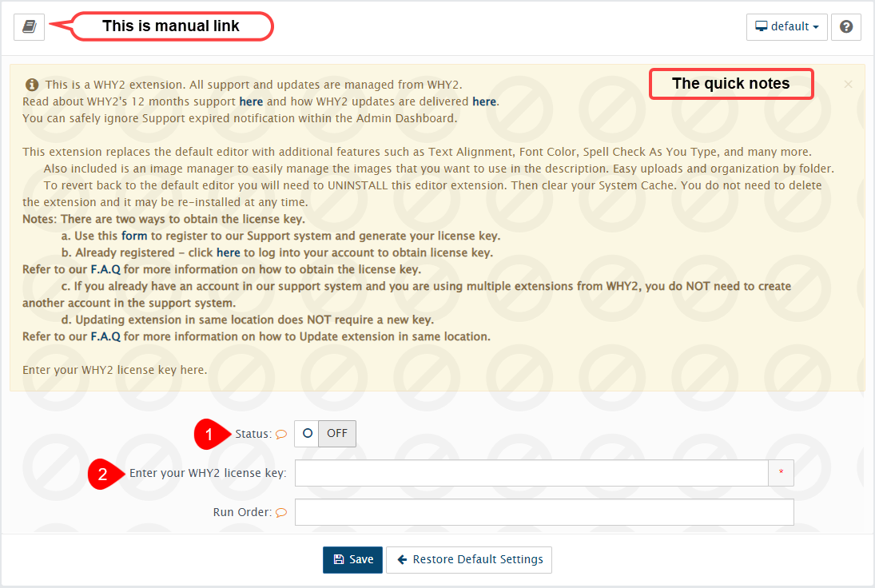Click the speech bubble icon beside Status
Viewport: 875px width, 588px height.
(281, 435)
